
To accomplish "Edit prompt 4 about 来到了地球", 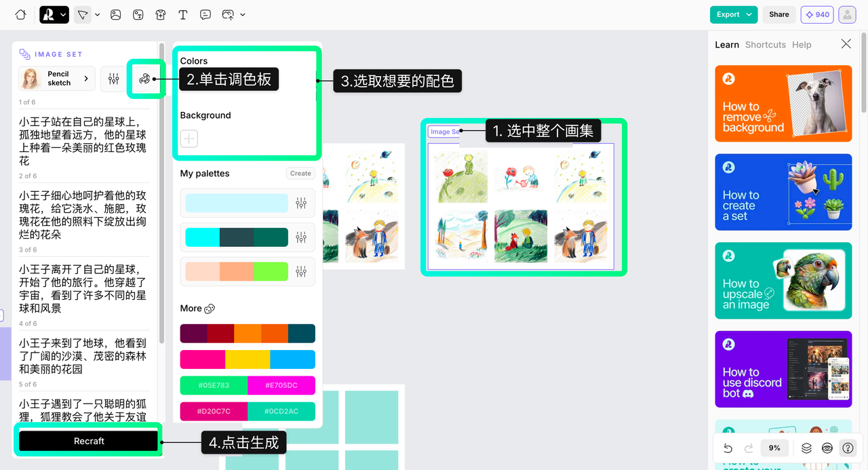I will (84, 356).
